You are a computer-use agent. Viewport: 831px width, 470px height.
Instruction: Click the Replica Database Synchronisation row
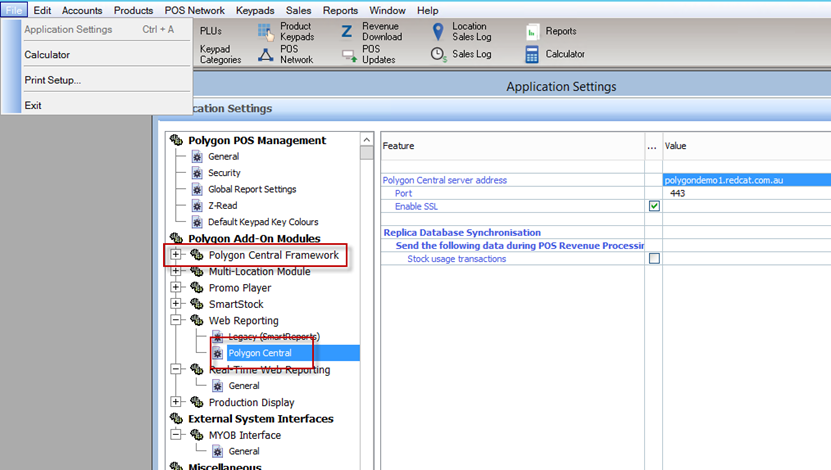point(512,233)
